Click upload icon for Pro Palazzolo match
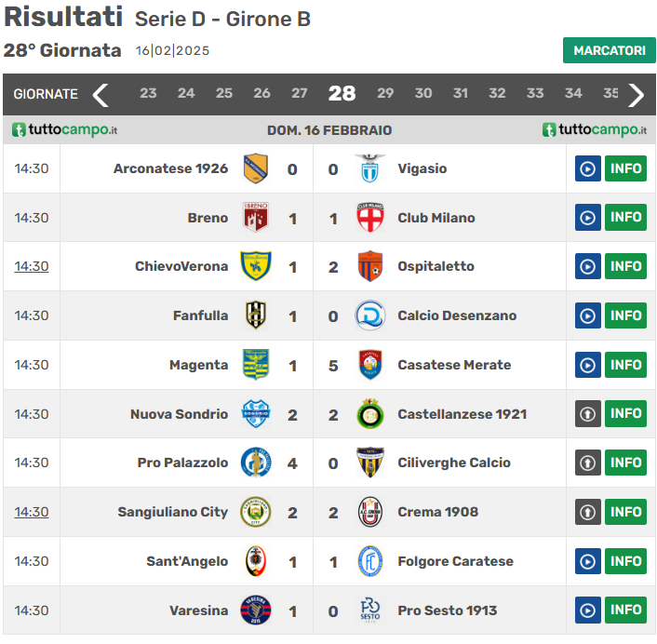This screenshot has width=657, height=644. (587, 463)
